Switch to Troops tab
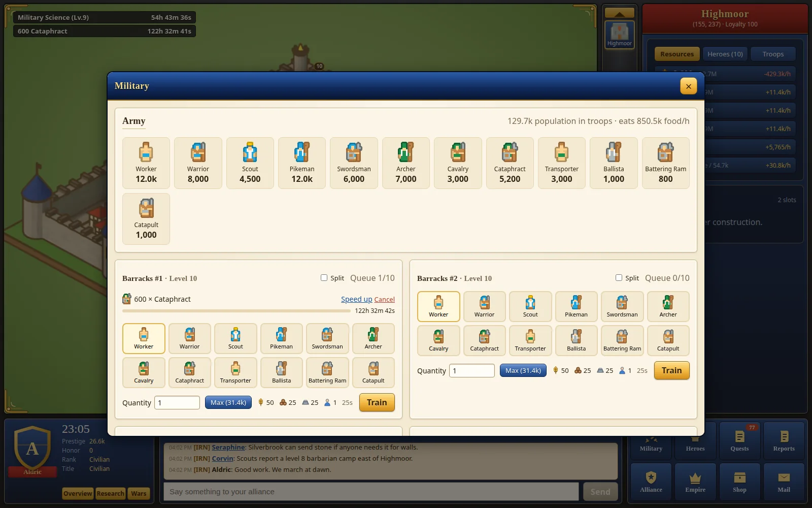This screenshot has height=508, width=812. tap(773, 54)
